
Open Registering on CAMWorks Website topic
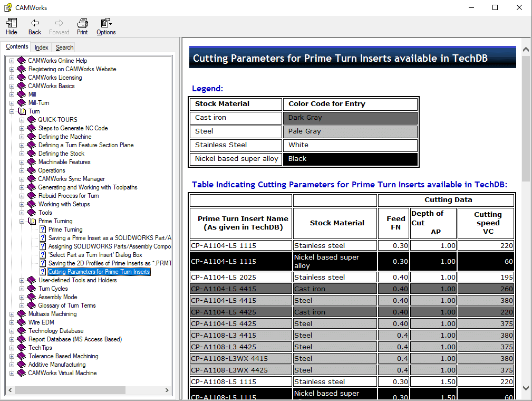(72, 69)
